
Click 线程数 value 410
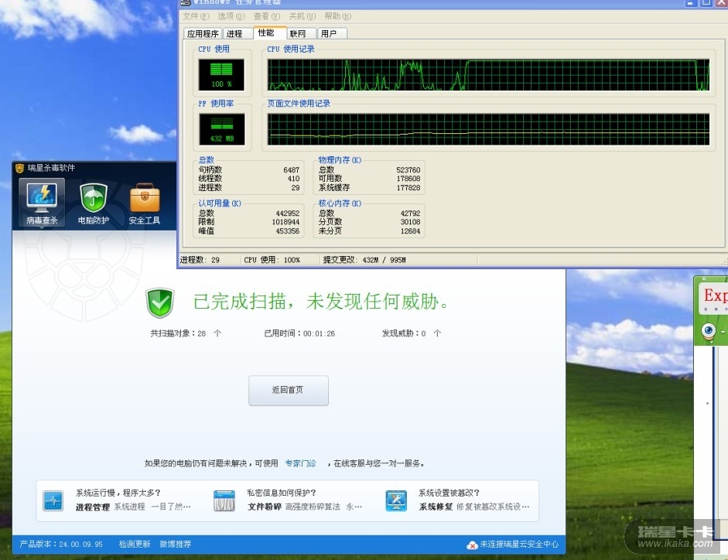click(x=293, y=179)
